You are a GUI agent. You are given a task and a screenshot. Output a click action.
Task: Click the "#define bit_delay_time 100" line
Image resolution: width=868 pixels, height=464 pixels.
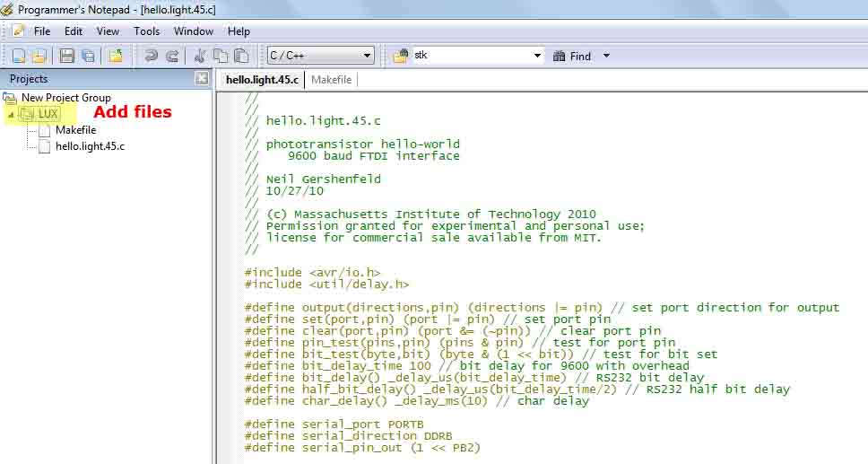(x=467, y=366)
